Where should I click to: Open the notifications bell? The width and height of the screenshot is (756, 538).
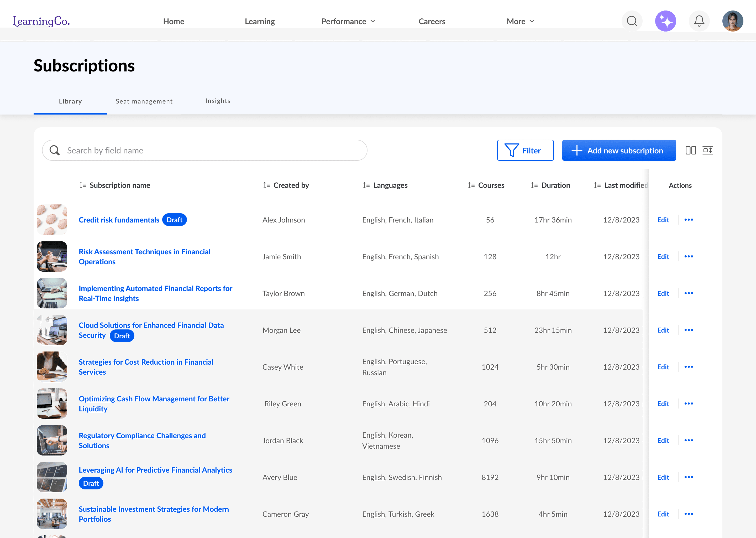pyautogui.click(x=699, y=21)
